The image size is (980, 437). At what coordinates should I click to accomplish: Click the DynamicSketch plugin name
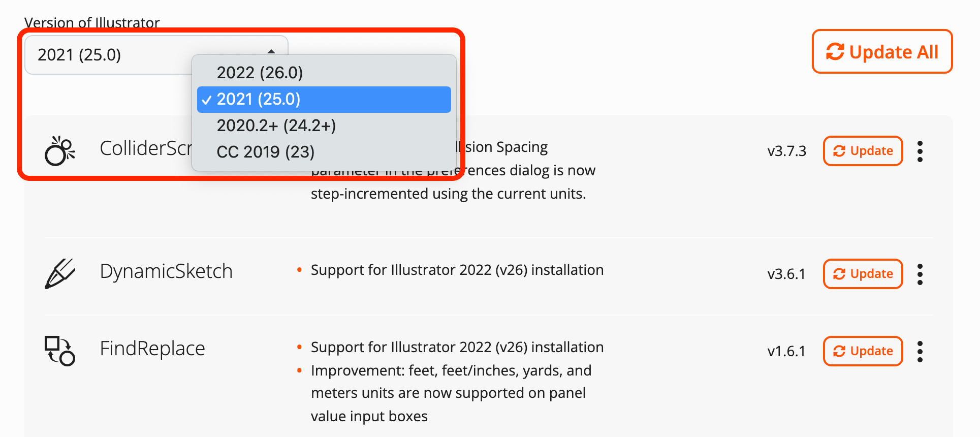tap(166, 271)
